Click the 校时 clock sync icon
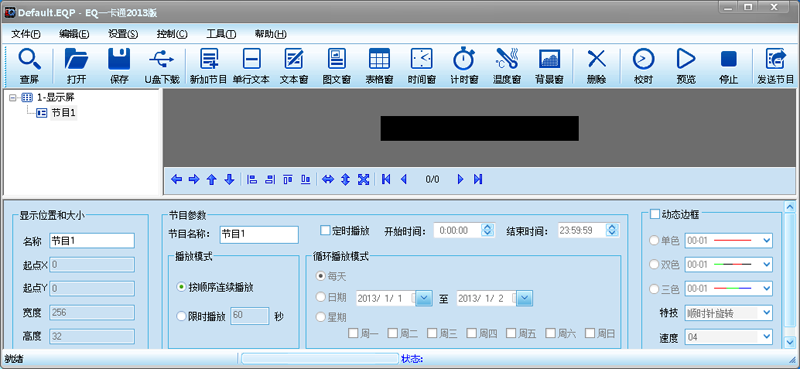This screenshot has width=800, height=369. [643, 60]
